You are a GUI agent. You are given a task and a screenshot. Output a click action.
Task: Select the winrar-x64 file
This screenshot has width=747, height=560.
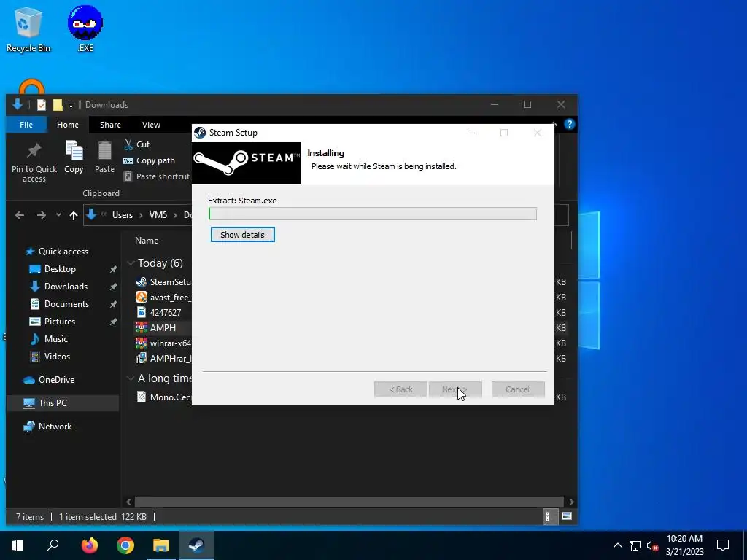(x=163, y=343)
